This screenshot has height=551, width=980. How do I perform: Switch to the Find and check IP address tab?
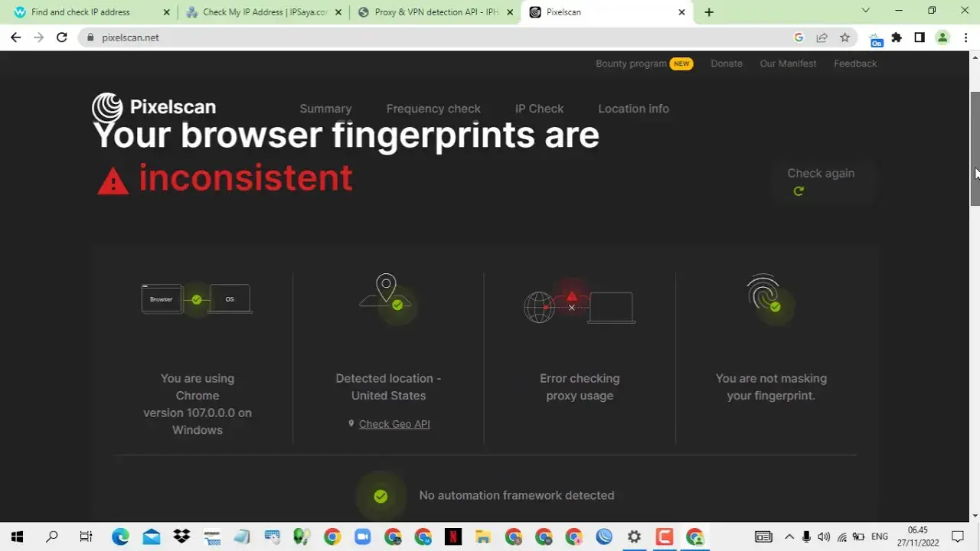click(x=80, y=12)
